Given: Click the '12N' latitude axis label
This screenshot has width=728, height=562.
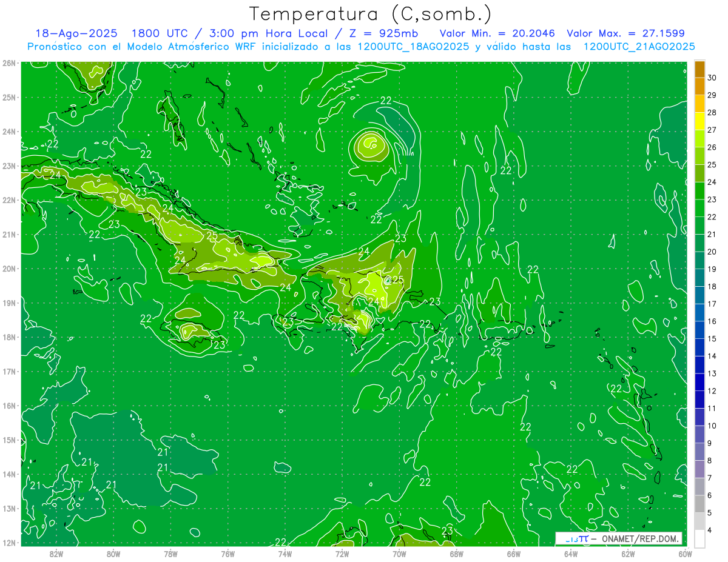Looking at the screenshot, I should (x=9, y=543).
